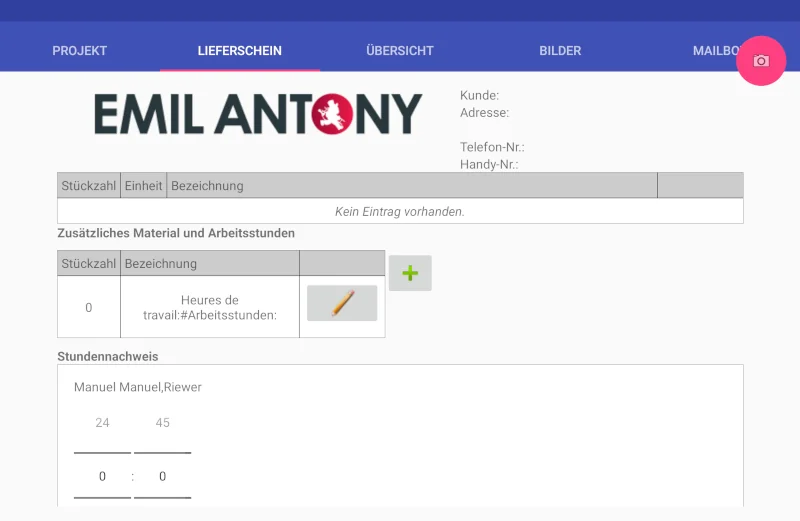
Task: Click the "Stundennachweis" heading
Action: coord(108,357)
